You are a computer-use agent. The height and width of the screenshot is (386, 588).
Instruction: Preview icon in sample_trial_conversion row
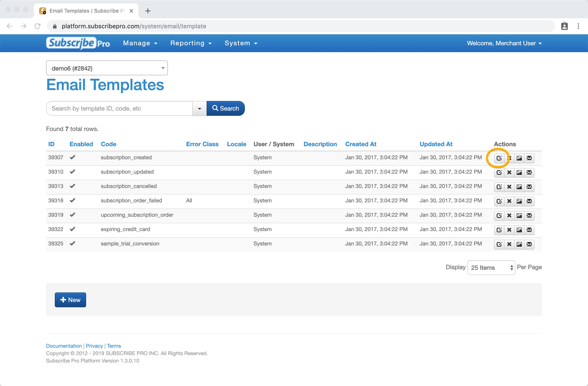(519, 245)
